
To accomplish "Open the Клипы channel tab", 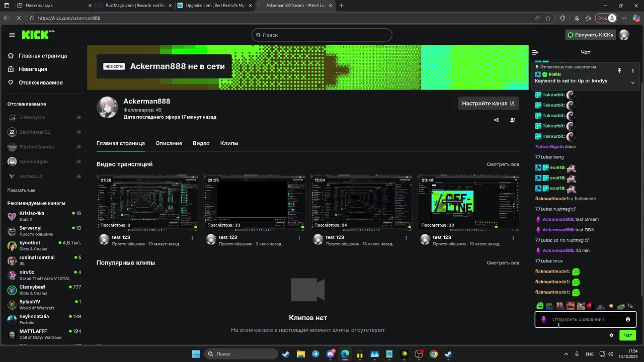I will [229, 143].
